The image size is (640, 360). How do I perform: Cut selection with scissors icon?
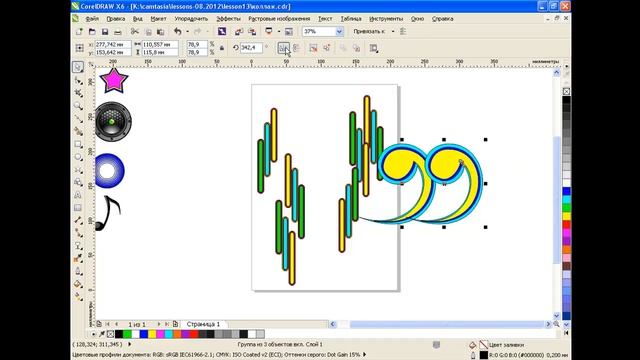135,31
